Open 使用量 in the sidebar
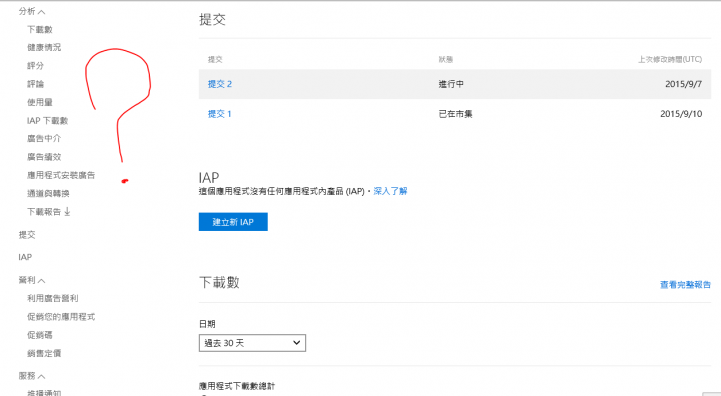Viewport: 721px width, 396px height. (40, 102)
